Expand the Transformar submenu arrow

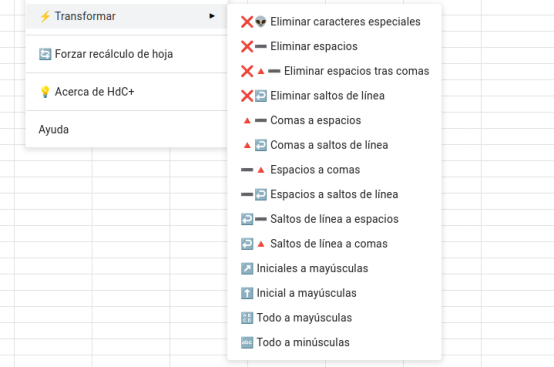tap(212, 16)
